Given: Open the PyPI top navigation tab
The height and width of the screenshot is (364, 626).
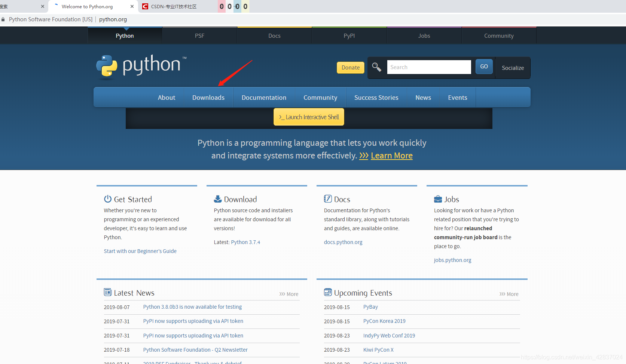Looking at the screenshot, I should click(349, 36).
